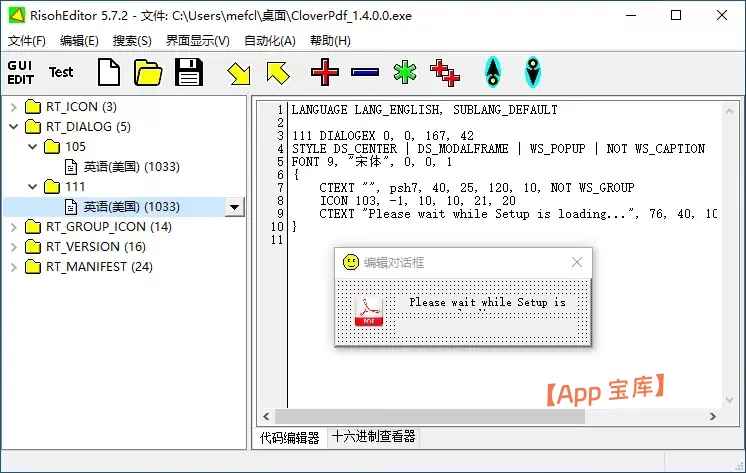The width and height of the screenshot is (746, 473).
Task: Click the GUI EDIT toolbar button
Action: click(x=20, y=72)
